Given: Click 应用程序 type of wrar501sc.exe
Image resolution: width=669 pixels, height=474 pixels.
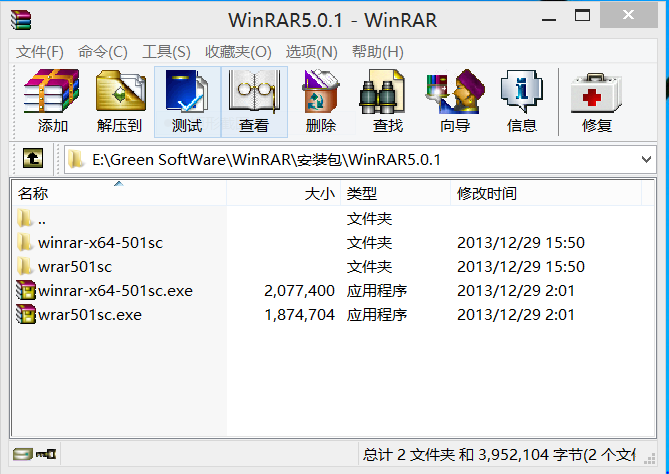Looking at the screenshot, I should 377,315.
